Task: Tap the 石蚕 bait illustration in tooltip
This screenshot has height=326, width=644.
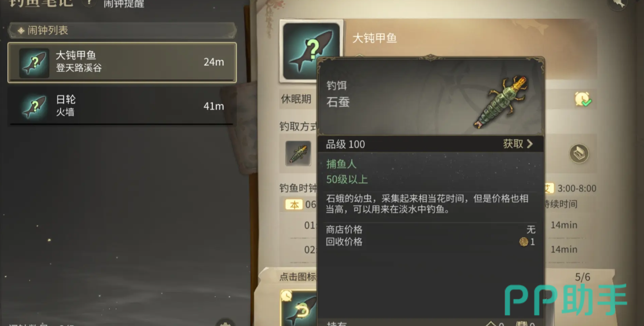Action: coord(501,102)
